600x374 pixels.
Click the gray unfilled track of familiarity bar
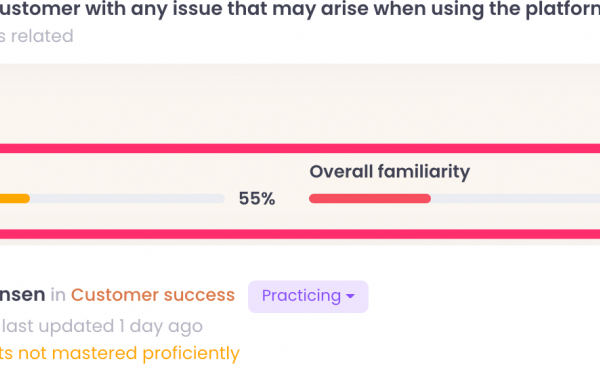coord(515,198)
